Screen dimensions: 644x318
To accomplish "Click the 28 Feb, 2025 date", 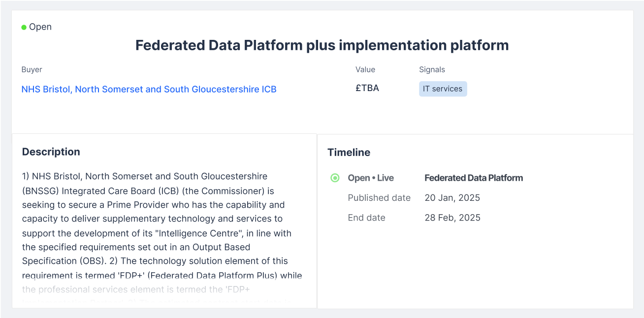I will click(452, 218).
